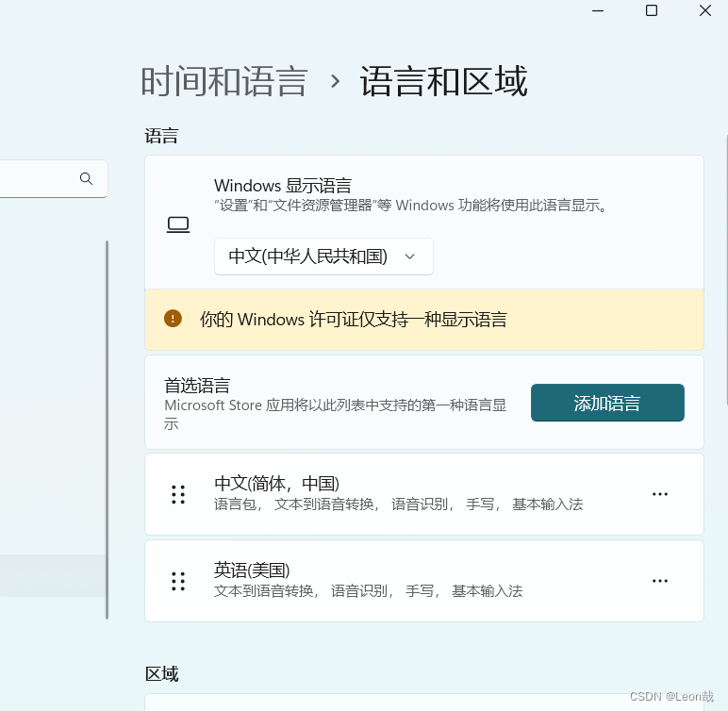728x711 pixels.
Task: Maximize the Settings window
Action: point(652,10)
